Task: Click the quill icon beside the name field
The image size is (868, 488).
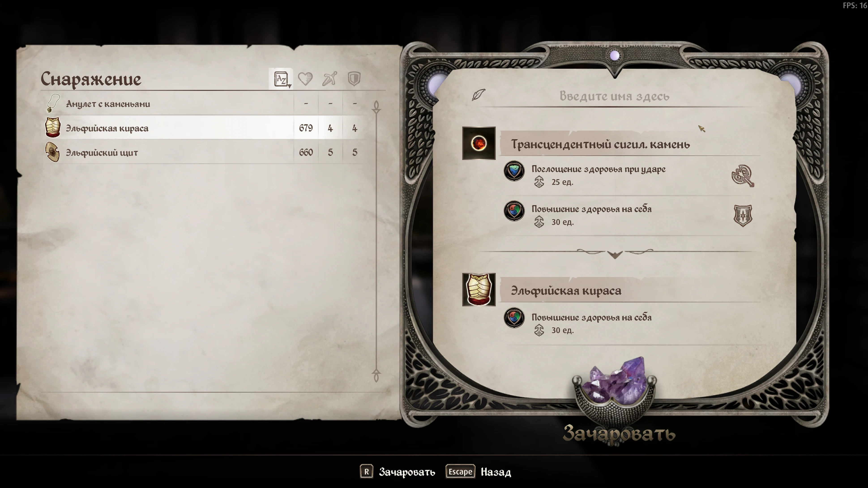Action: pyautogui.click(x=479, y=95)
